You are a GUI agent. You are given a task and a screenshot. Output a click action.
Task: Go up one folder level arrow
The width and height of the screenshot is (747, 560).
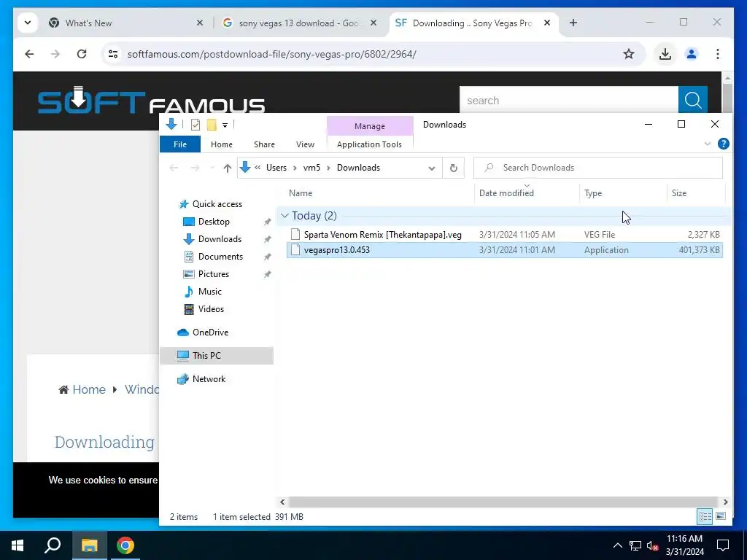(x=228, y=168)
